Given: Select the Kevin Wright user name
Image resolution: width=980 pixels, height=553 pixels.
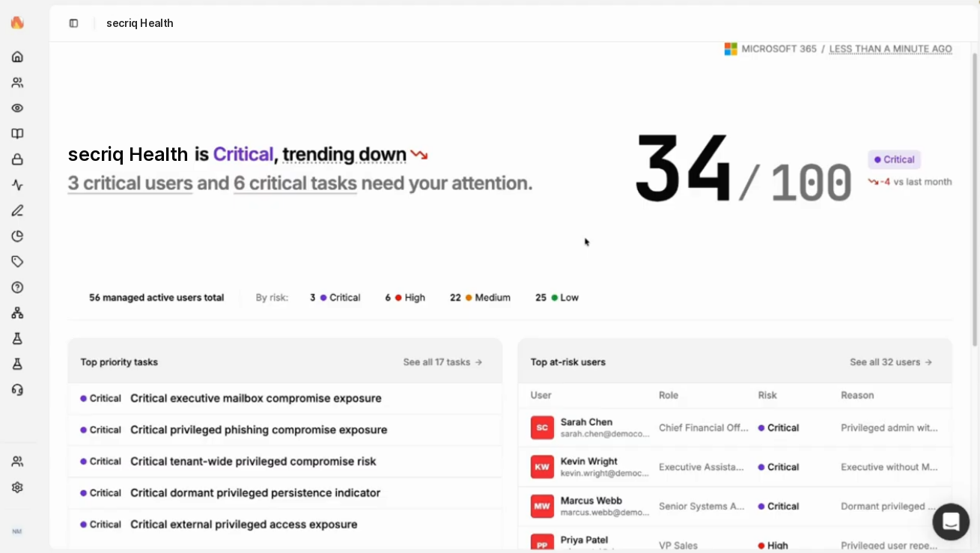Looking at the screenshot, I should pos(589,462).
